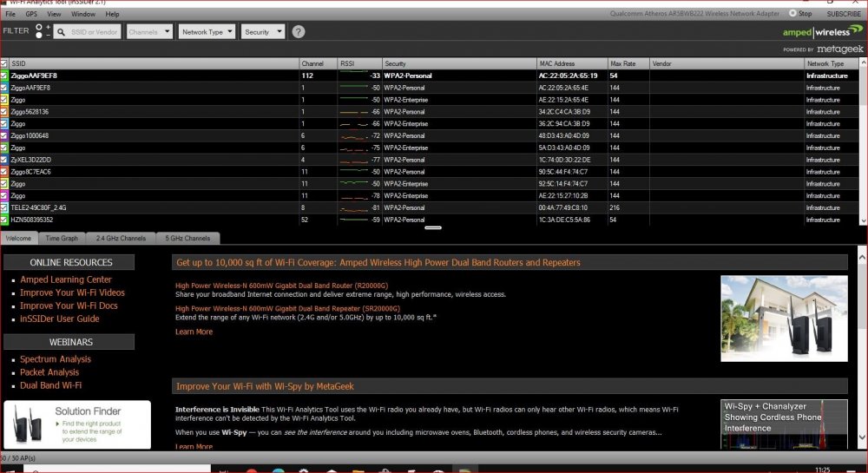Switch to the 2.4 GHz Channels tab

pyautogui.click(x=121, y=239)
